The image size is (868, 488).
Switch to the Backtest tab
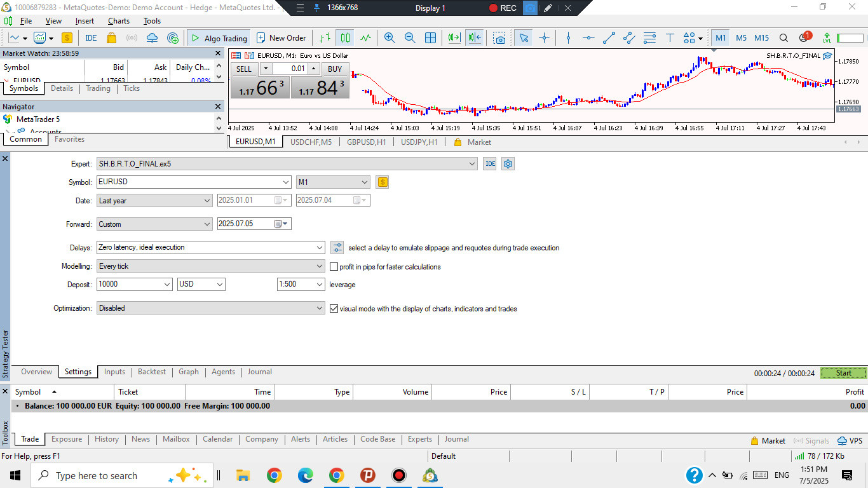coord(152,372)
